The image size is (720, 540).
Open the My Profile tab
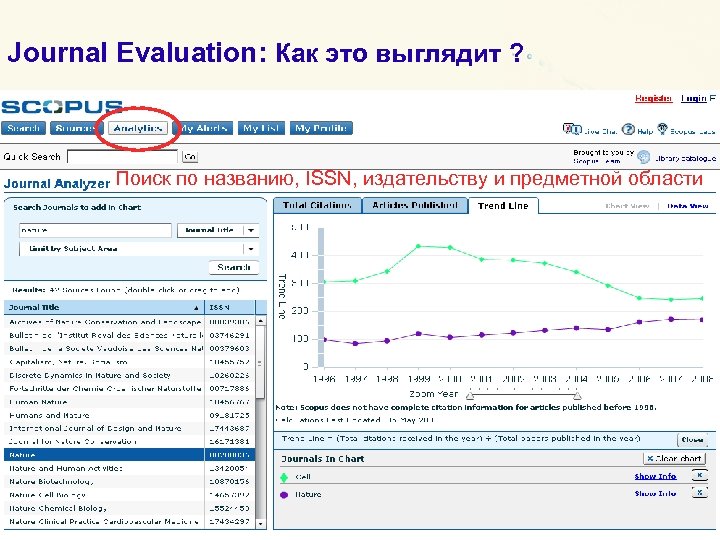[x=321, y=128]
